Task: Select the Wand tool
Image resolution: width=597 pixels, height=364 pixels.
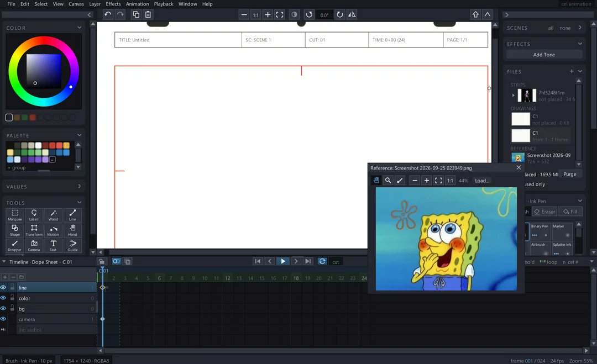Action: (53, 215)
